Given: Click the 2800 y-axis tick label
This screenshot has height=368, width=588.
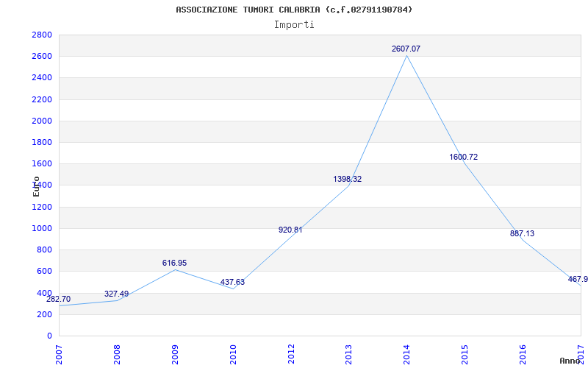Looking at the screenshot, I should [x=42, y=35].
